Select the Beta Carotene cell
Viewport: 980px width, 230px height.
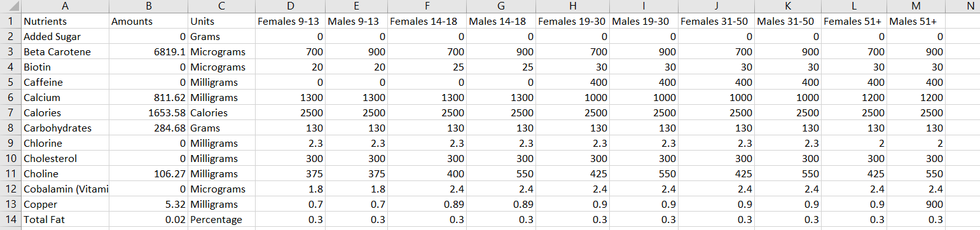point(65,51)
